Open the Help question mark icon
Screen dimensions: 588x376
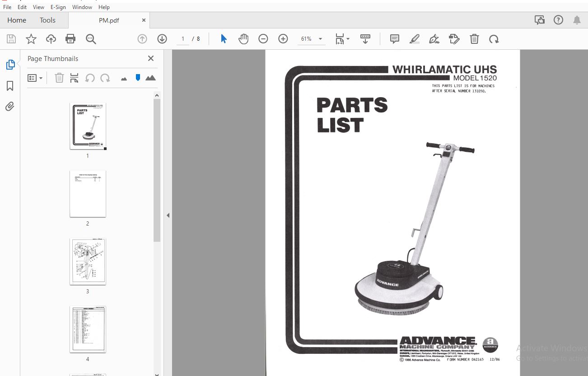tap(558, 20)
